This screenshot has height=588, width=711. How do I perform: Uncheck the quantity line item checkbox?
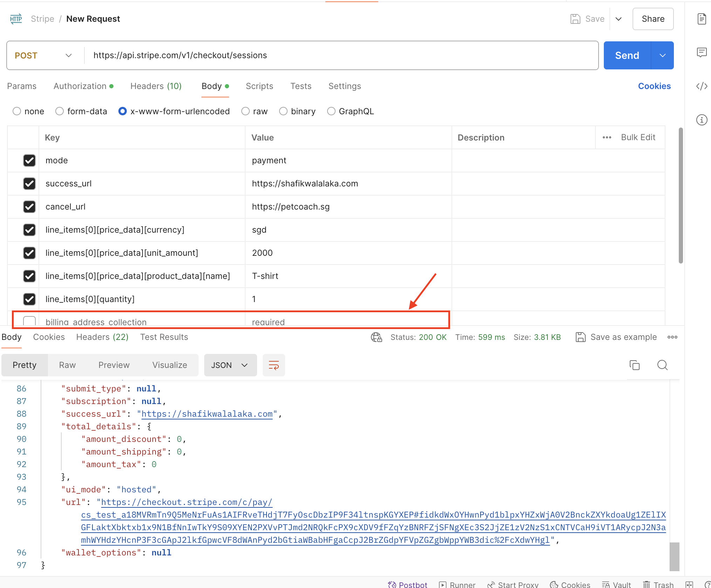(29, 299)
